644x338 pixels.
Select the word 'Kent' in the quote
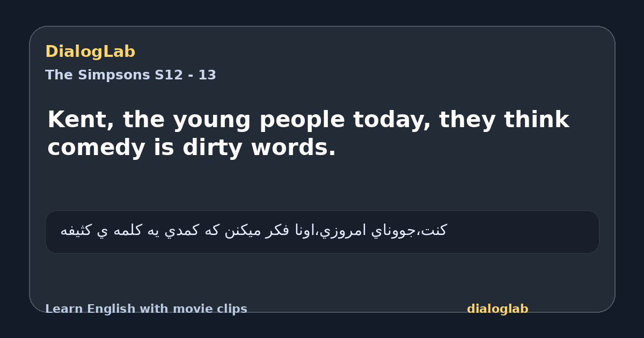coord(77,120)
